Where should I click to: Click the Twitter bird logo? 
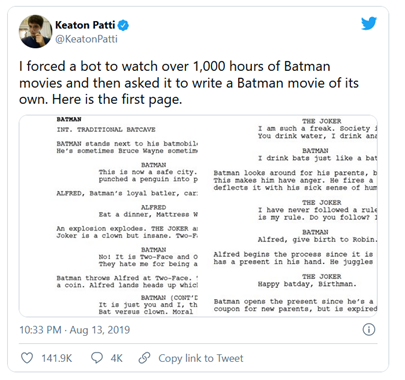369,23
